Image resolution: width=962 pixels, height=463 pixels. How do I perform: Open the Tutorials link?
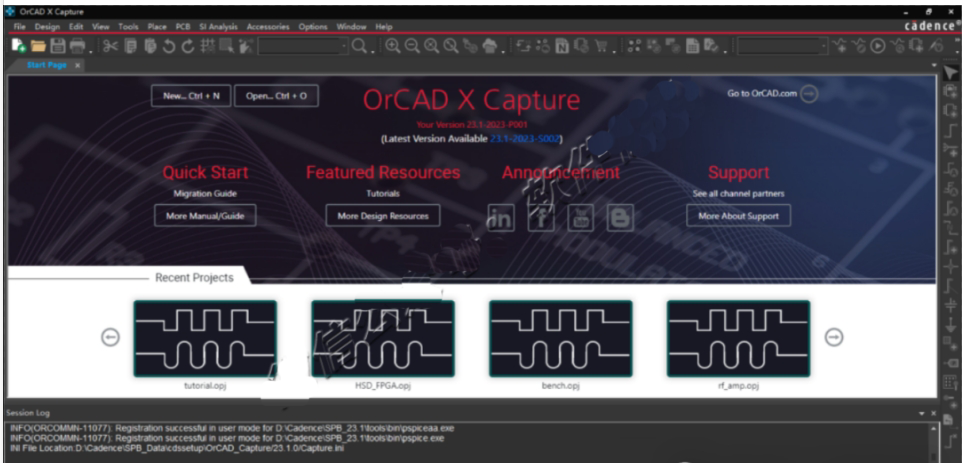pos(383,193)
